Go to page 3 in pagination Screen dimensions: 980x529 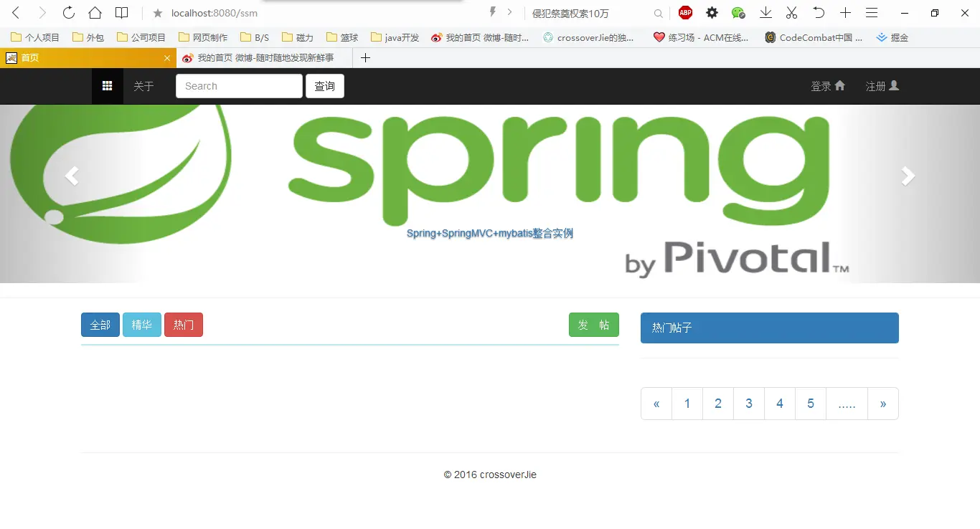[x=749, y=404]
